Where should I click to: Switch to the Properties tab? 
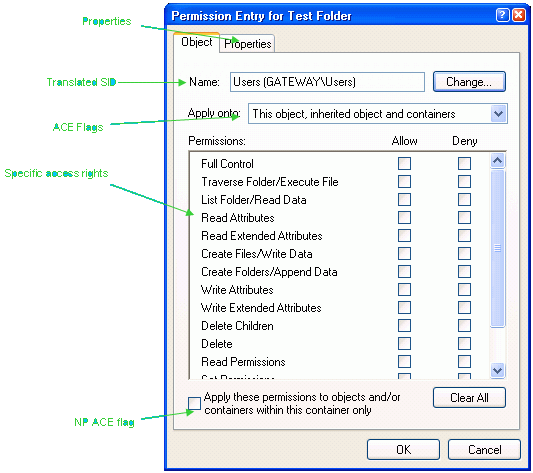pos(247,44)
